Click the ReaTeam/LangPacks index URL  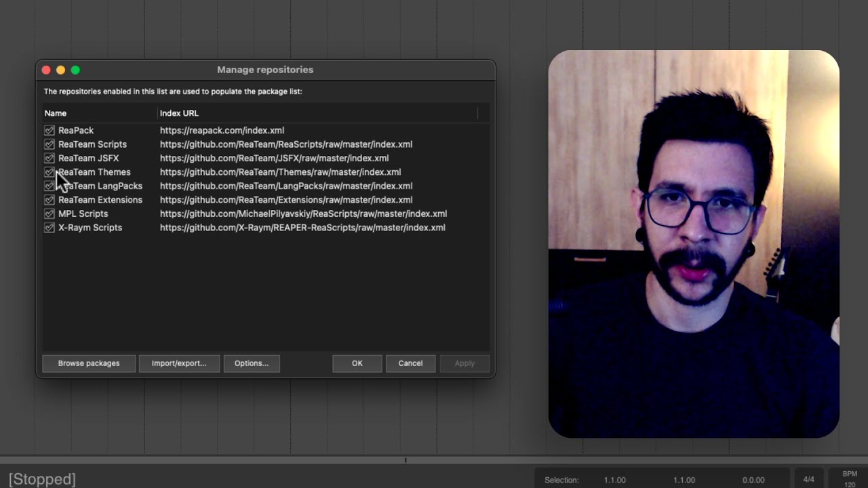pyautogui.click(x=286, y=186)
